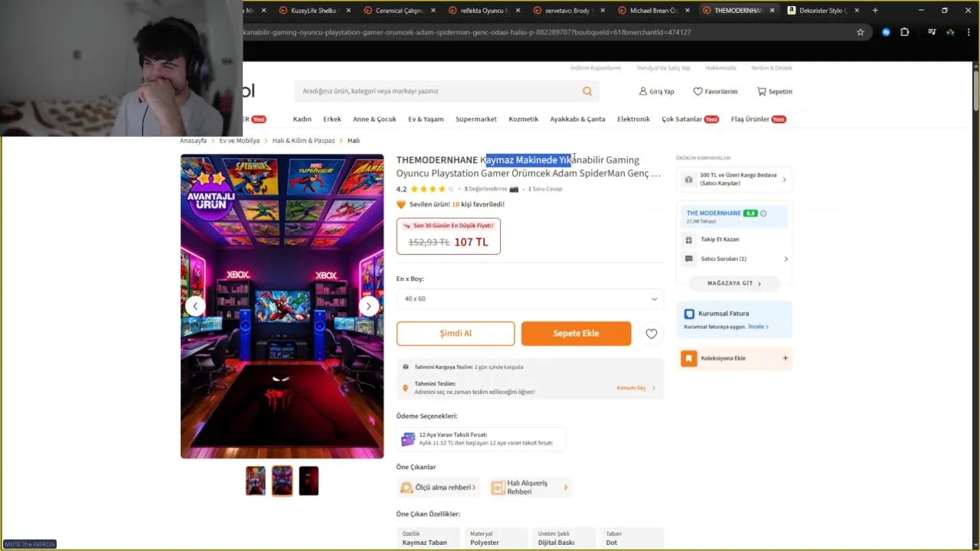Show next product image with right arrow

pos(368,306)
